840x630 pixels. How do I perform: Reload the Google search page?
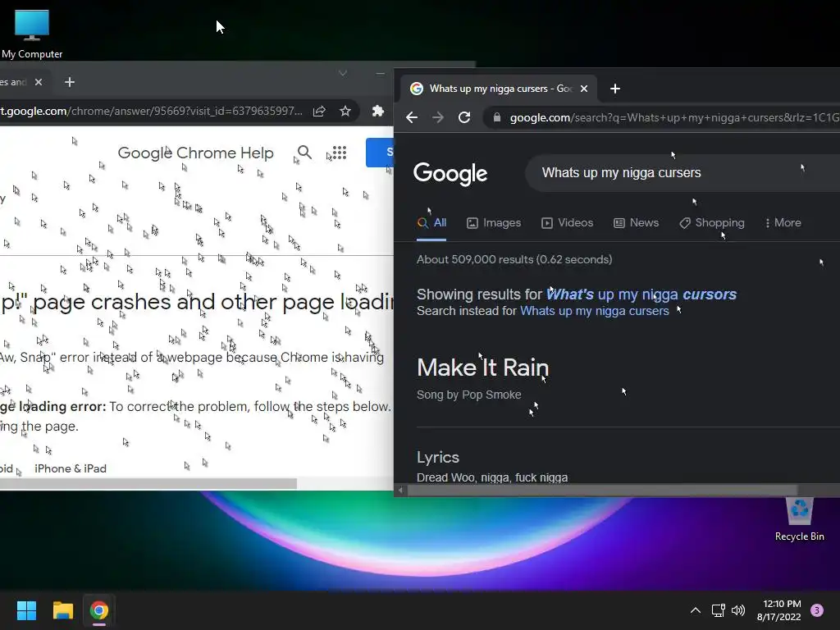coord(464,117)
